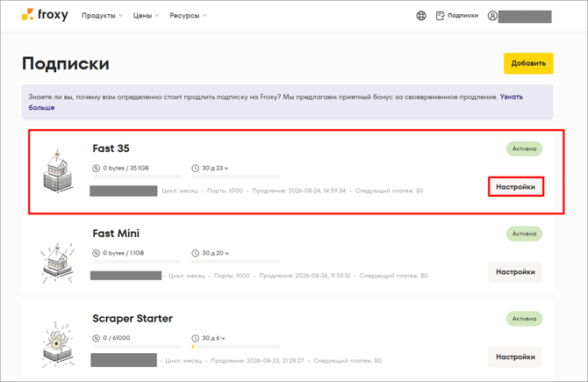Click clock icon beside 30 д 20 ч
588x382 pixels.
[196, 253]
